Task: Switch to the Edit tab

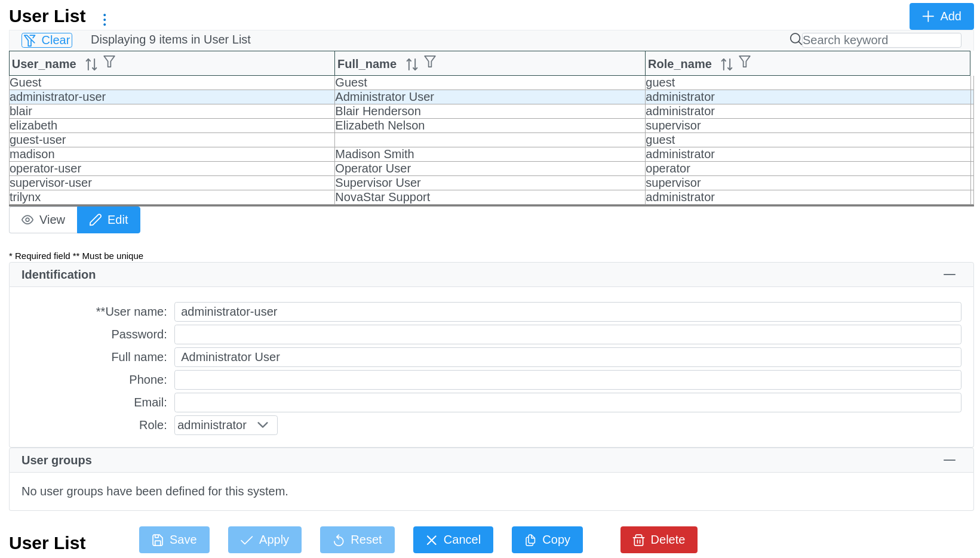Action: [x=109, y=220]
